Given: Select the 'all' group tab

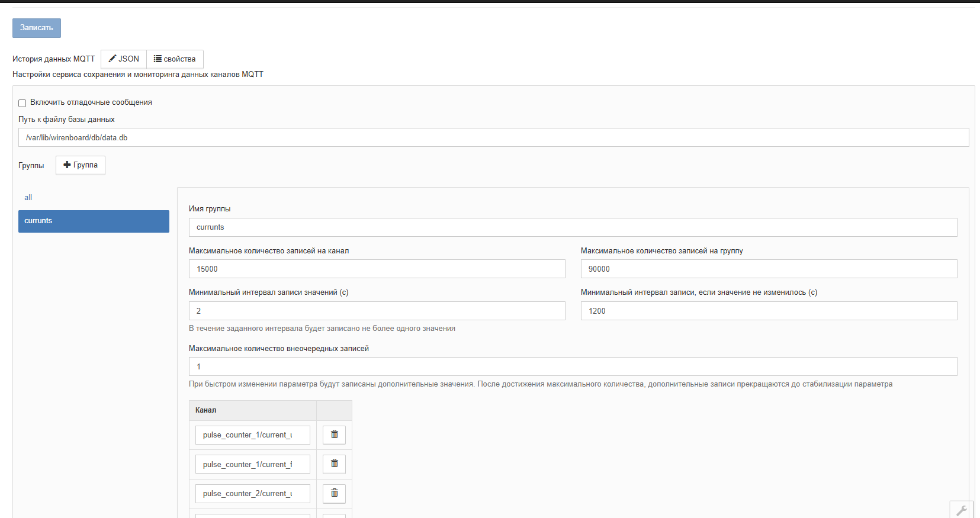Looking at the screenshot, I should [28, 198].
